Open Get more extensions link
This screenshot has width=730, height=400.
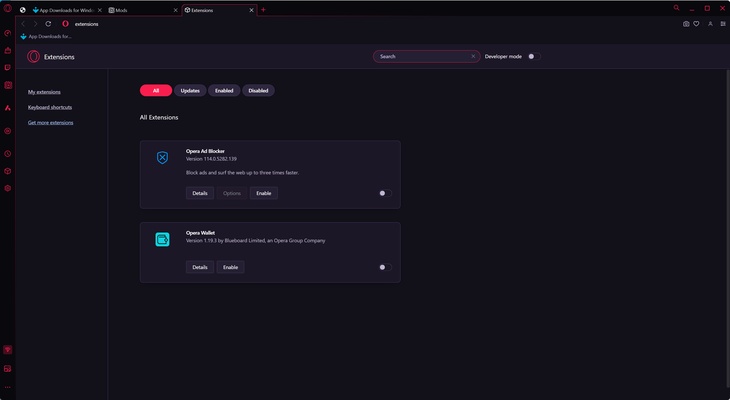point(50,123)
